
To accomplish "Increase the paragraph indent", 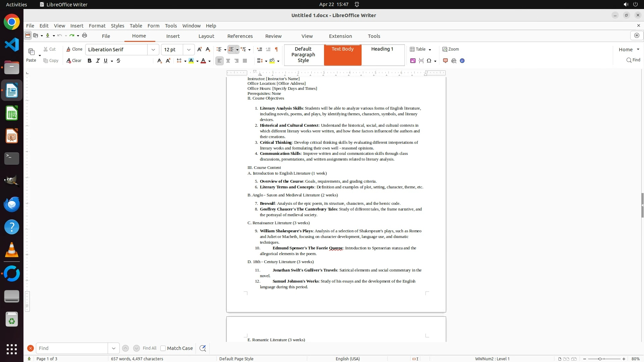I will click(259, 49).
